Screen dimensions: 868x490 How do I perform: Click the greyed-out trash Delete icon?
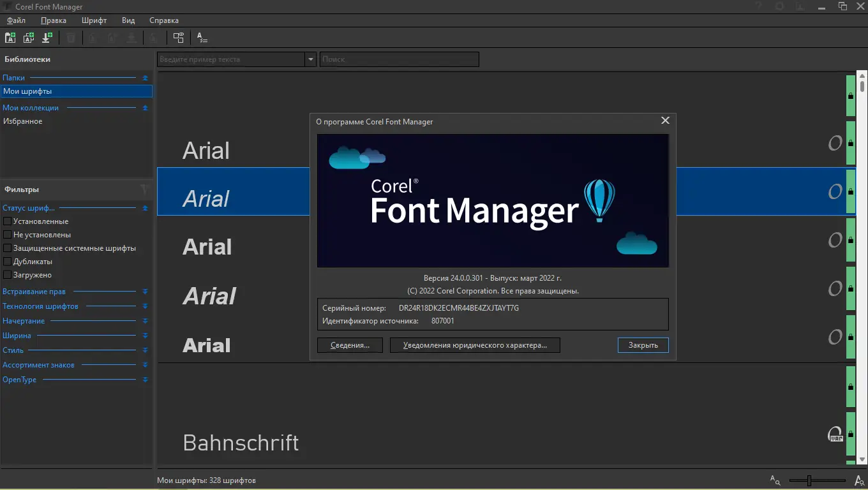71,38
